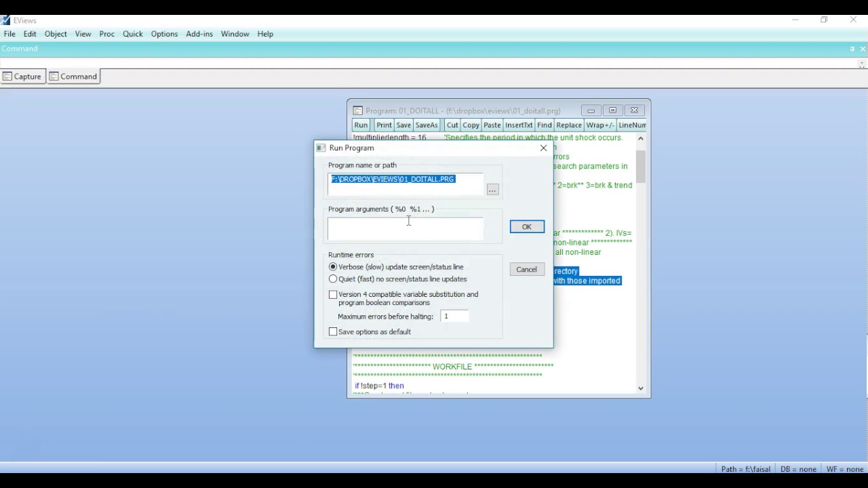The height and width of the screenshot is (488, 868).
Task: Open the Add-ins menu
Action: [199, 34]
